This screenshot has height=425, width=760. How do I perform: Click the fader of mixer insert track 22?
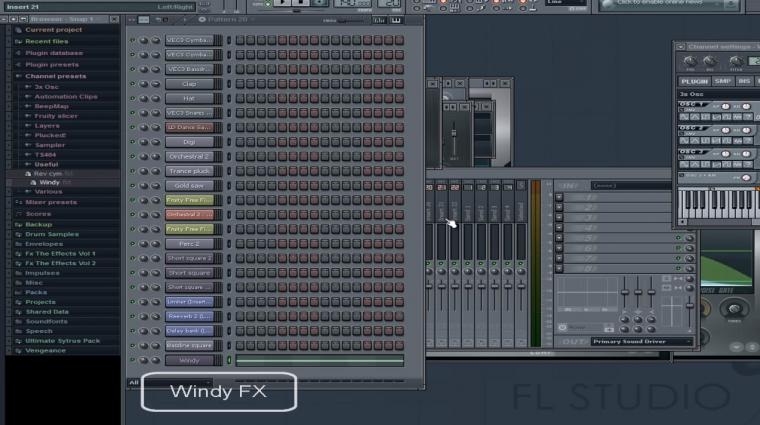coord(455,286)
